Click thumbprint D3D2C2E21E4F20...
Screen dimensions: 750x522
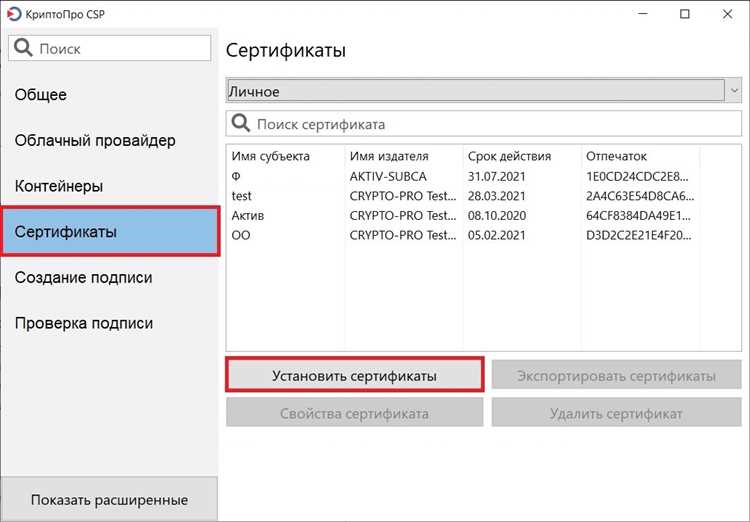pyautogui.click(x=639, y=235)
